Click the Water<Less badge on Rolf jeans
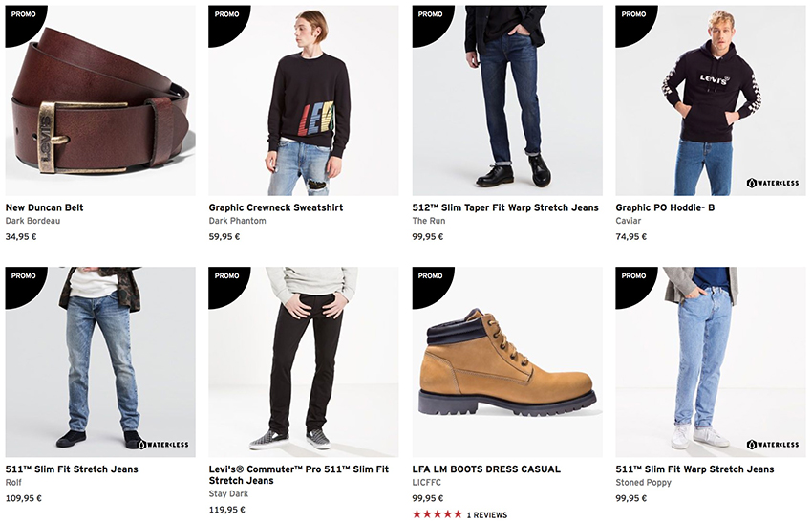Viewport: 812px width, 524px height. click(162, 444)
